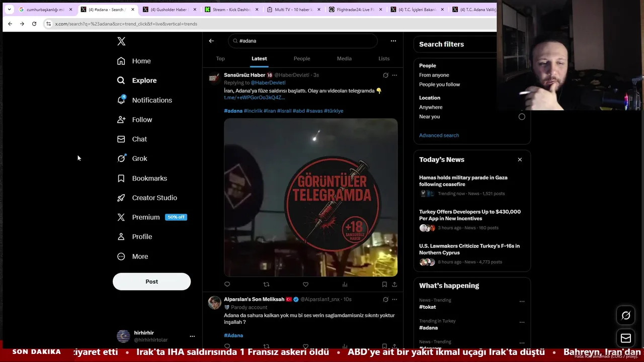Open Grok in the sidebar
The height and width of the screenshot is (362, 644).
pos(132,158)
